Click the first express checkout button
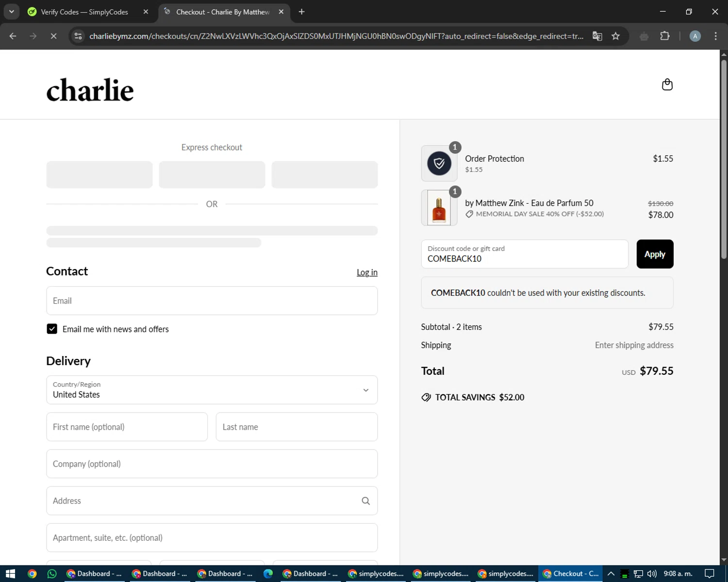 point(99,175)
